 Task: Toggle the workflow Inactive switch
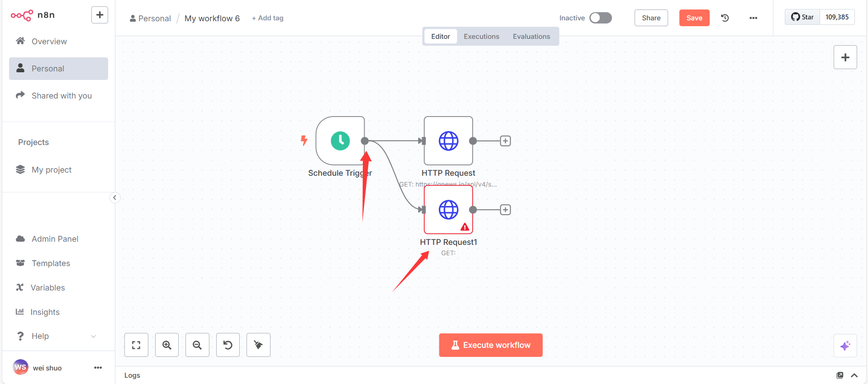point(600,18)
